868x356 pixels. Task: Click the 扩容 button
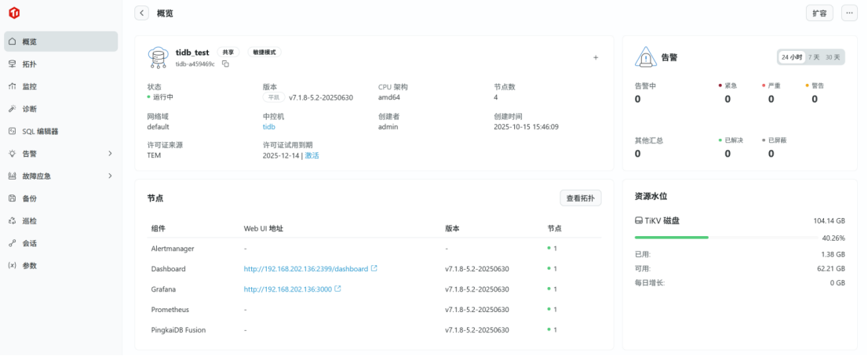(x=819, y=13)
